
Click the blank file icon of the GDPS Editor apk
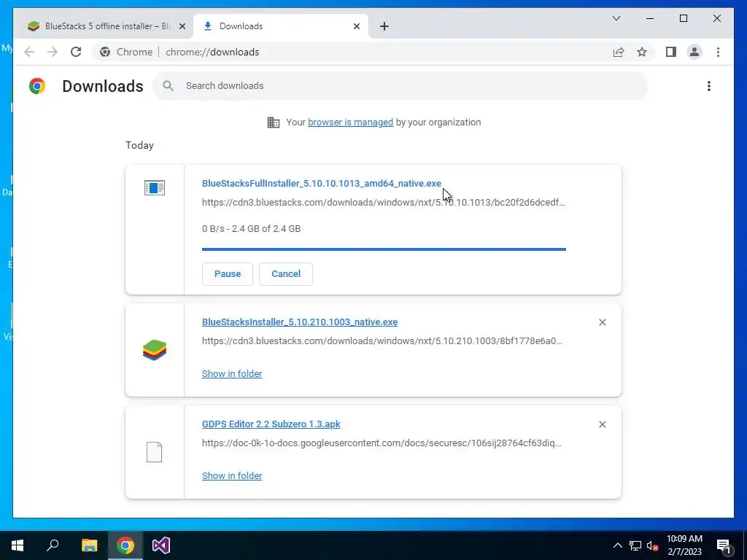pos(155,452)
